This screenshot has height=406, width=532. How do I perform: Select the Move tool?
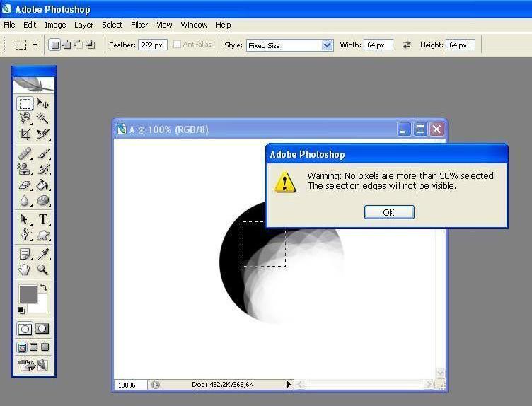(x=43, y=103)
